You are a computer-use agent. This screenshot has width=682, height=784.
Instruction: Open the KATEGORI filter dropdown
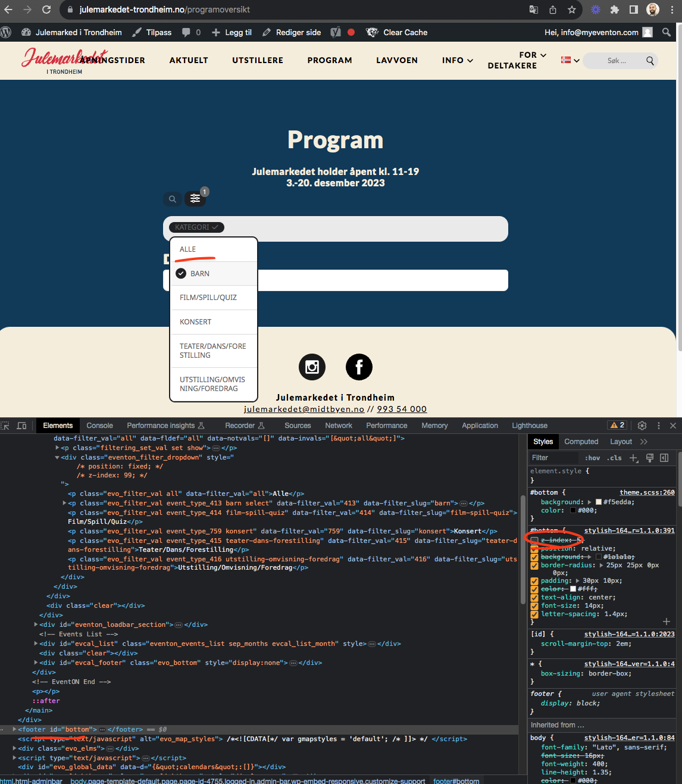196,227
